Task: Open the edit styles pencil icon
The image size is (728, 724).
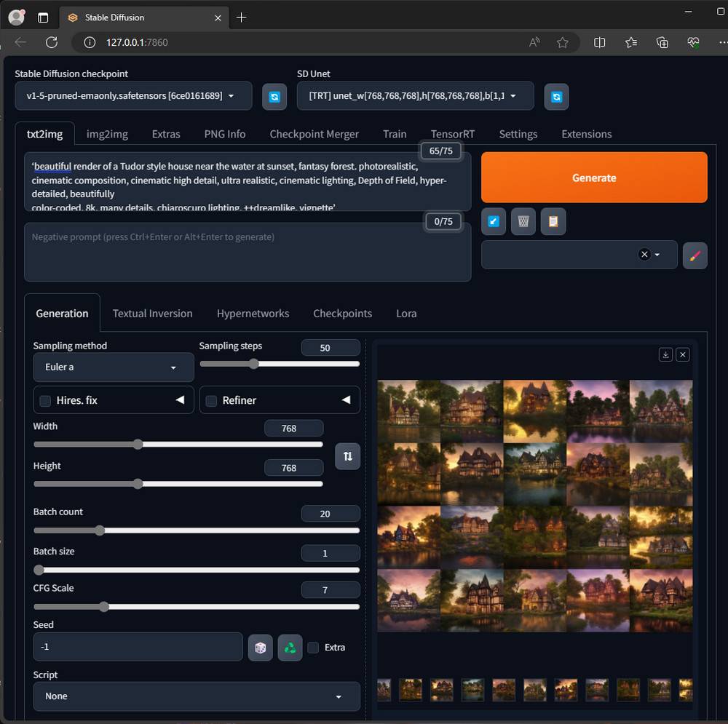Action: pos(695,255)
